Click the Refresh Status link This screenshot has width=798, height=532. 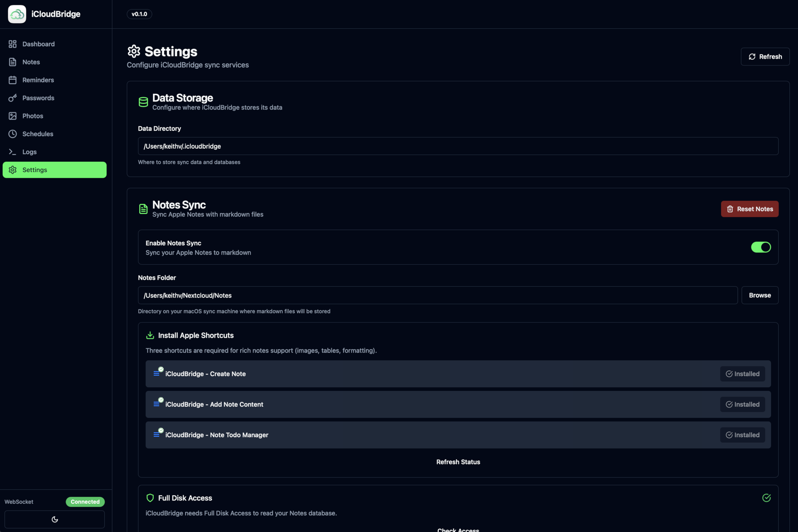(458, 461)
